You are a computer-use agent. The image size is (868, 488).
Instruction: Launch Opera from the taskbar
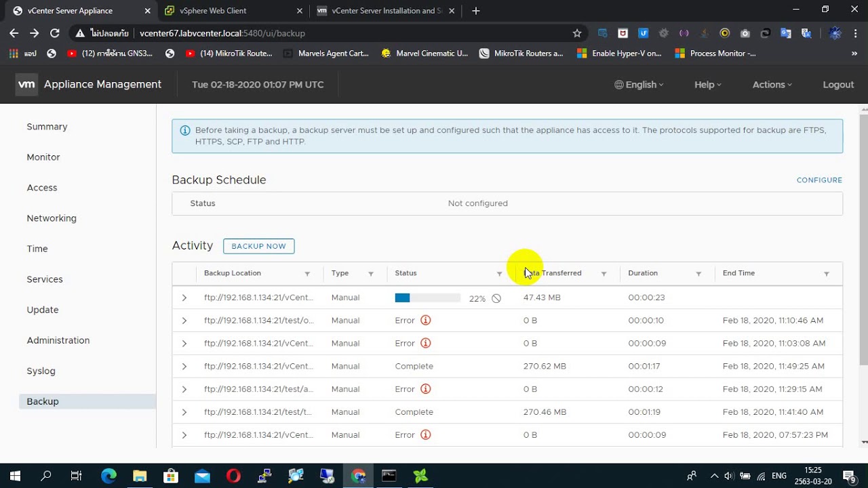click(x=233, y=476)
